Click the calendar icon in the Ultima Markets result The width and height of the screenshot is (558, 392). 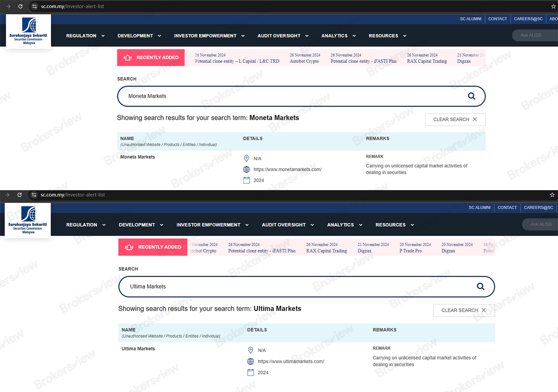[x=251, y=372]
